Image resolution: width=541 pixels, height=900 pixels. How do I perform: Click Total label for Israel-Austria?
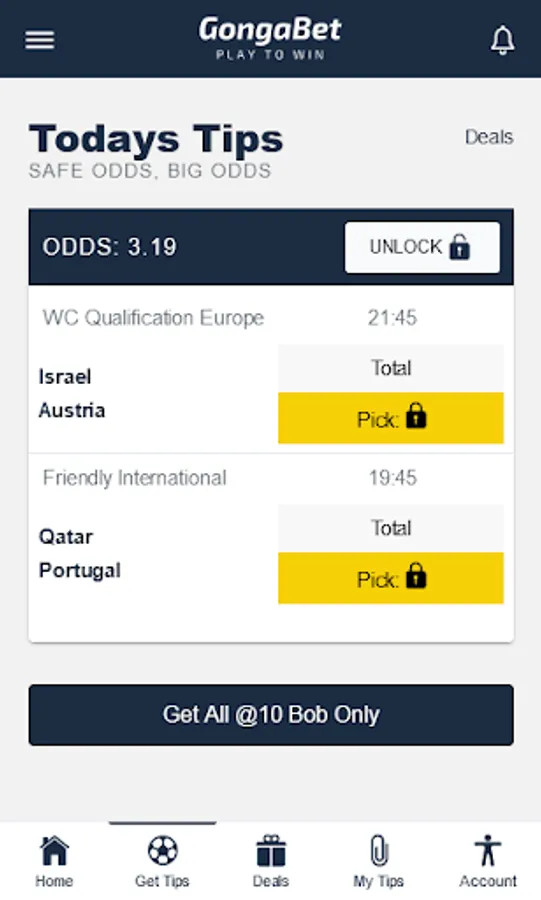click(x=391, y=368)
